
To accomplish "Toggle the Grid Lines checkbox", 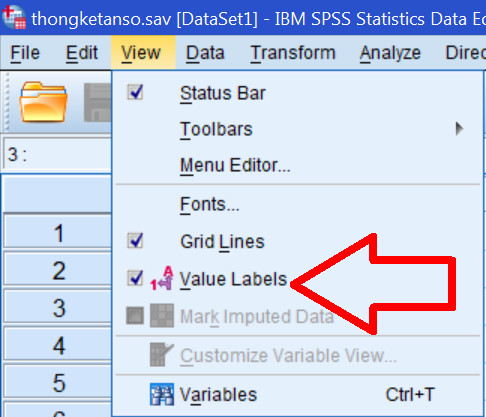I will [x=135, y=241].
